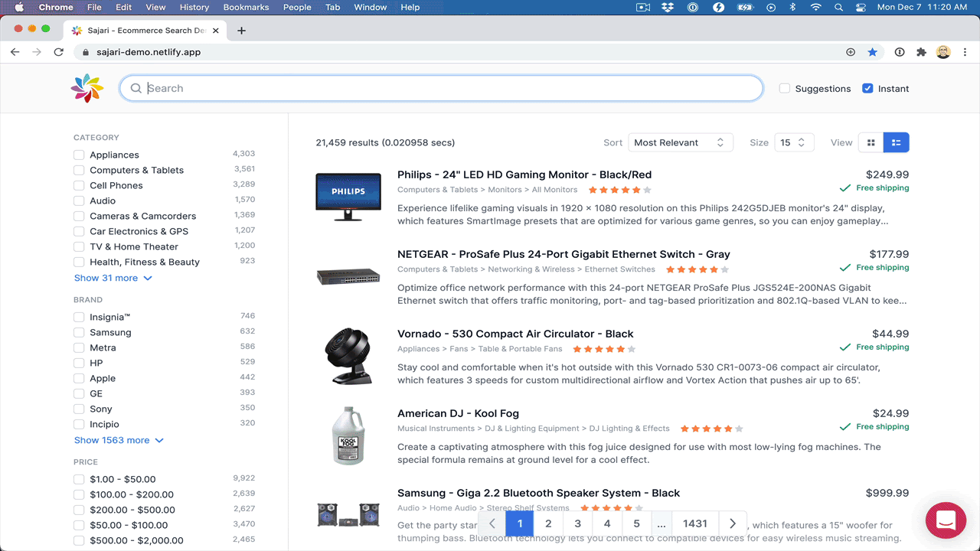Screen dimensions: 980x551
Task: Switch to grid view layout
Action: click(871, 142)
